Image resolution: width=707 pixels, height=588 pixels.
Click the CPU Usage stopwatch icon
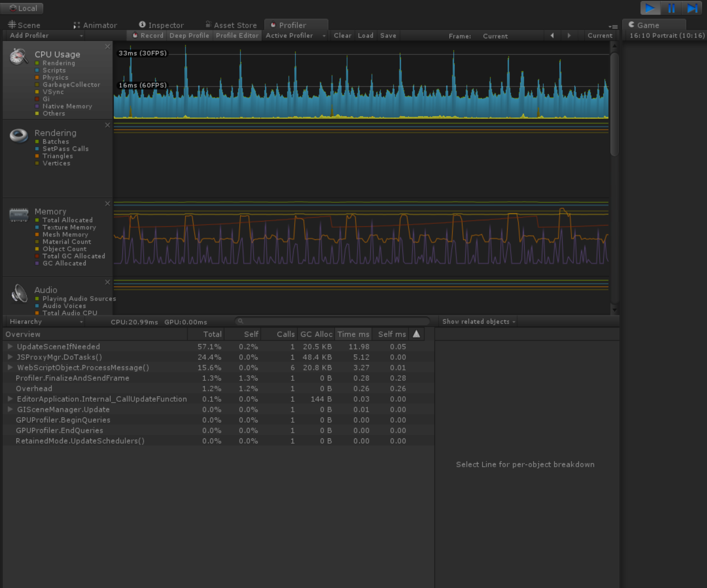coord(19,56)
